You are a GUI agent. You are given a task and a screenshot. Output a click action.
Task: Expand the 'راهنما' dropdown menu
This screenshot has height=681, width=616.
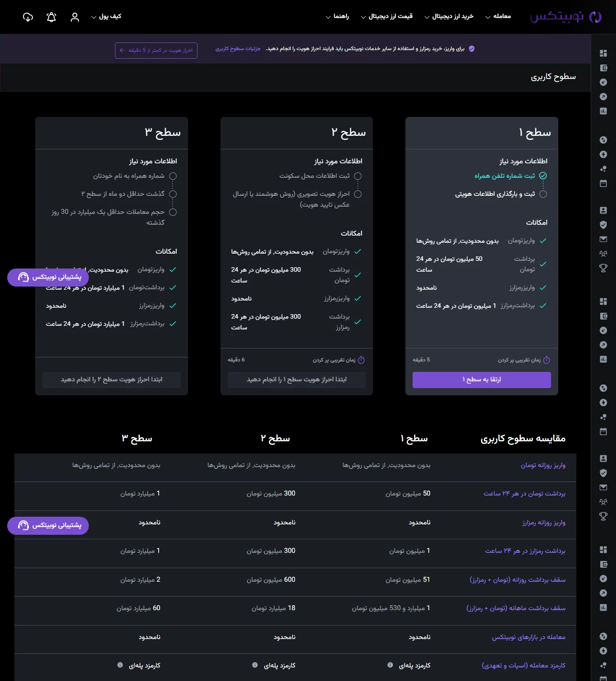[x=337, y=16]
